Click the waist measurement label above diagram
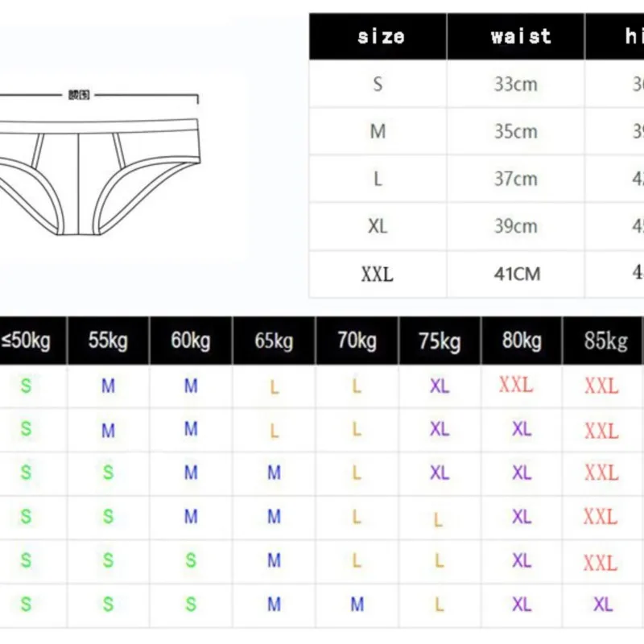This screenshot has height=644, width=644. pyautogui.click(x=79, y=95)
